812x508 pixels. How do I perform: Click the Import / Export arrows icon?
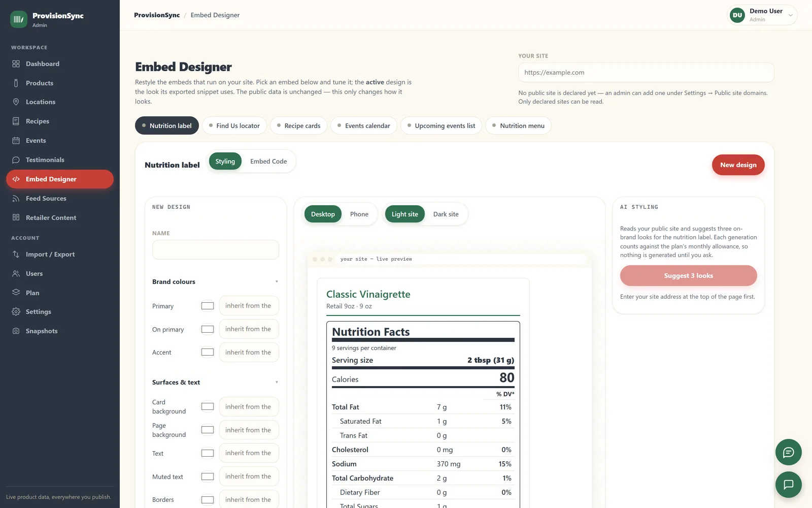(x=16, y=255)
